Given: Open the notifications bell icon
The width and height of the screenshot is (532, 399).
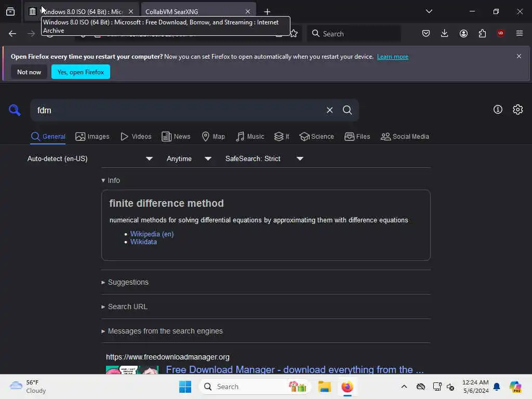Looking at the screenshot, I should [497, 387].
